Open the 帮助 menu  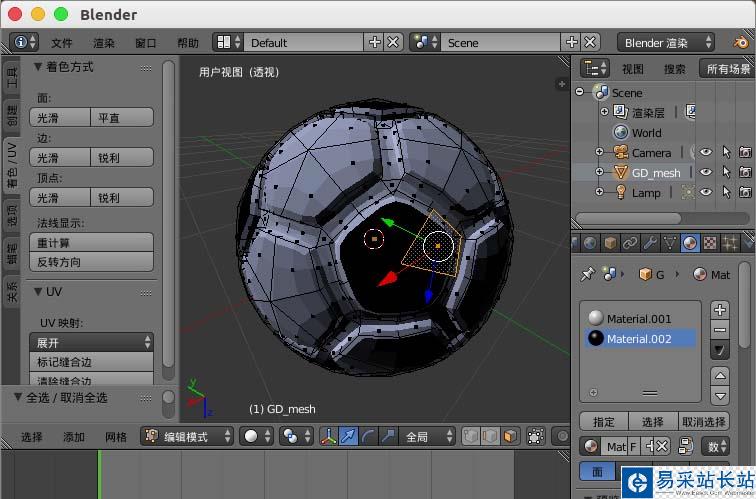click(188, 43)
